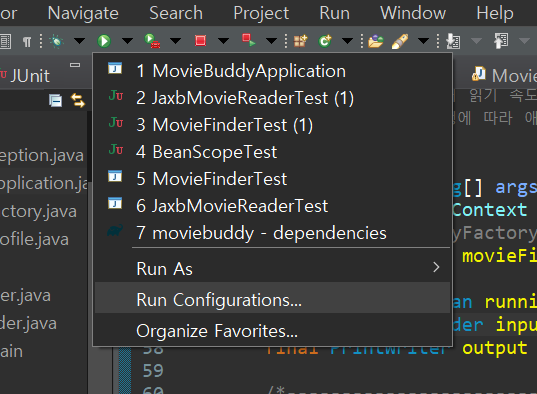Image resolution: width=537 pixels, height=394 pixels.
Task: Toggle Show Whitespace Characters pilcrow icon
Action: [x=27, y=41]
